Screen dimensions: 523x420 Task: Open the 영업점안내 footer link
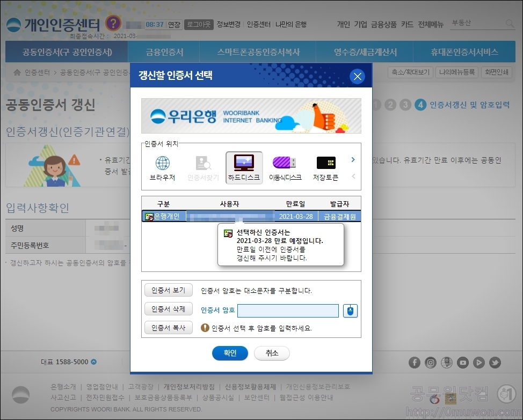102,387
